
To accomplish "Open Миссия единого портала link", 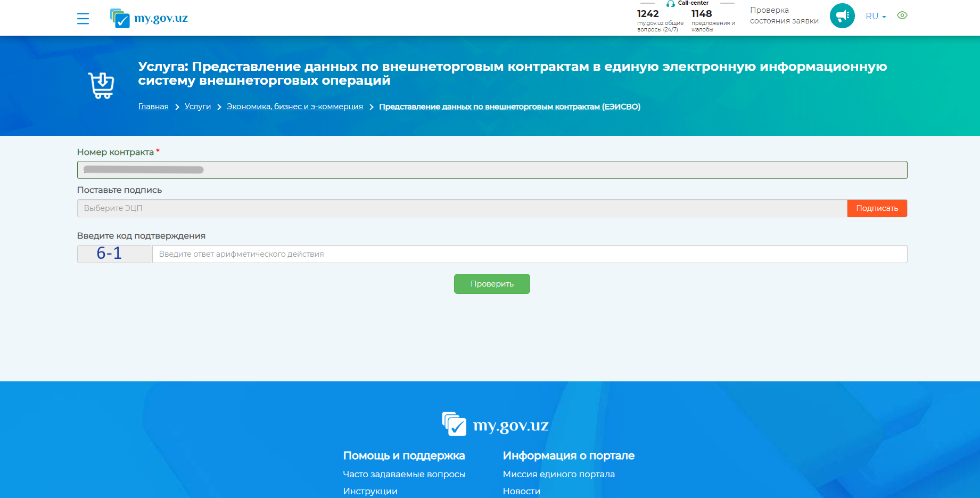I will pos(558,474).
